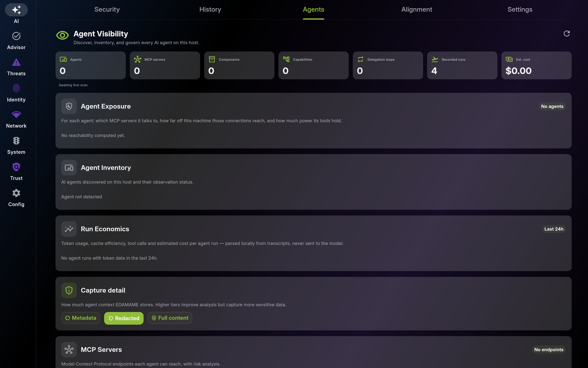Click the Capture detail shield icon

click(x=69, y=290)
